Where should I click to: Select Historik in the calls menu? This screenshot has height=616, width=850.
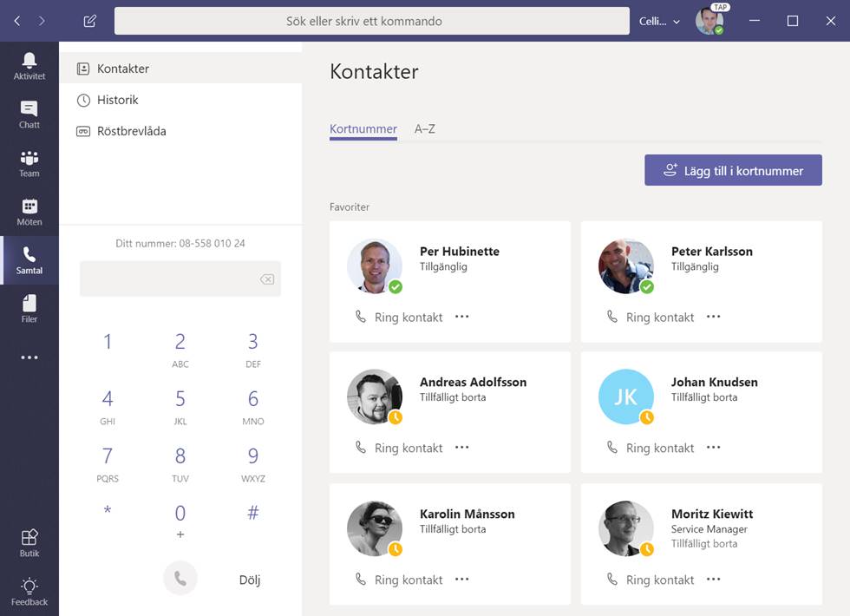[x=117, y=100]
